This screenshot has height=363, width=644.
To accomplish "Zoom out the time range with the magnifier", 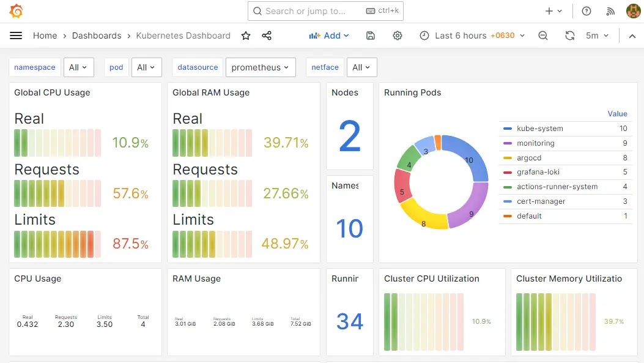I will click(x=543, y=36).
